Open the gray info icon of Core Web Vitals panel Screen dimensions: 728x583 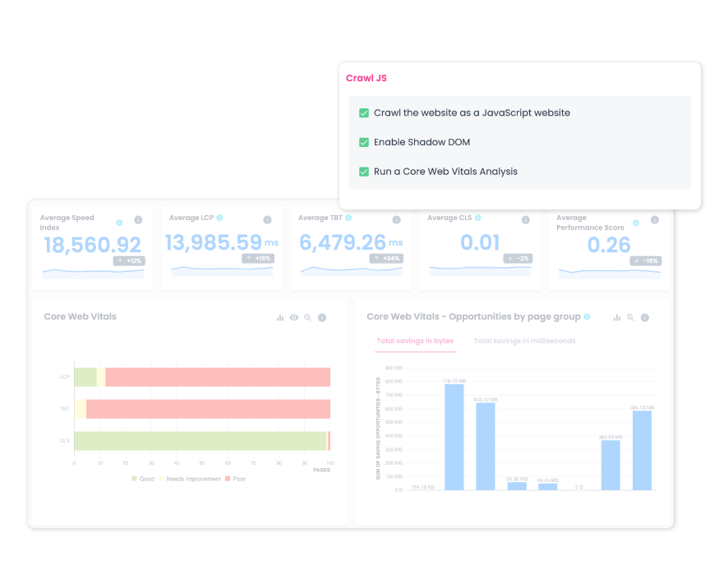[322, 318]
